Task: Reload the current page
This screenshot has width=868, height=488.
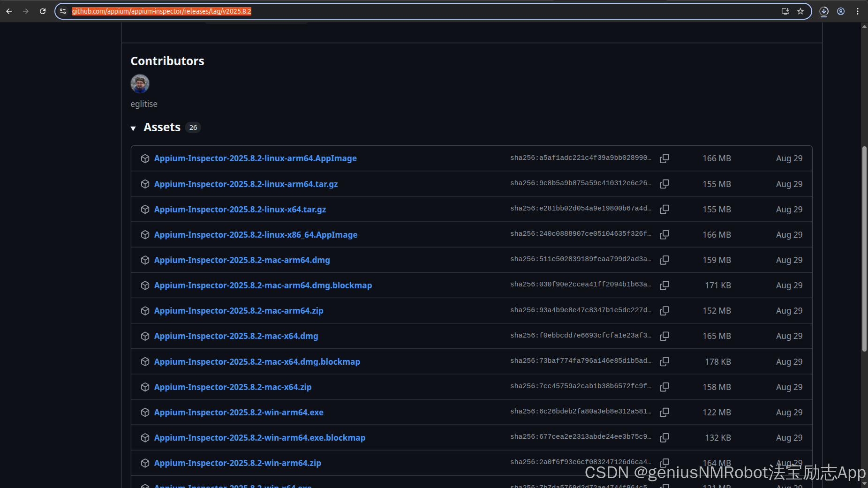Action: coord(43,11)
